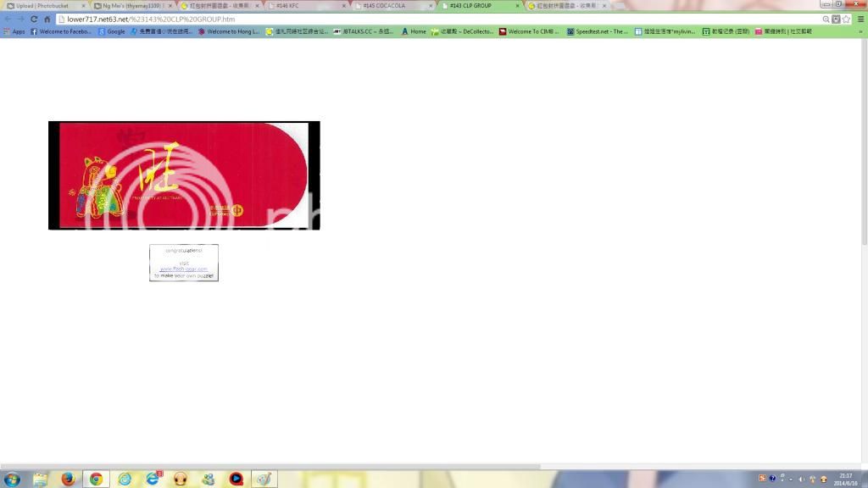The height and width of the screenshot is (488, 868).
Task: Open the Apps bookmarks shortcut
Action: 14,31
